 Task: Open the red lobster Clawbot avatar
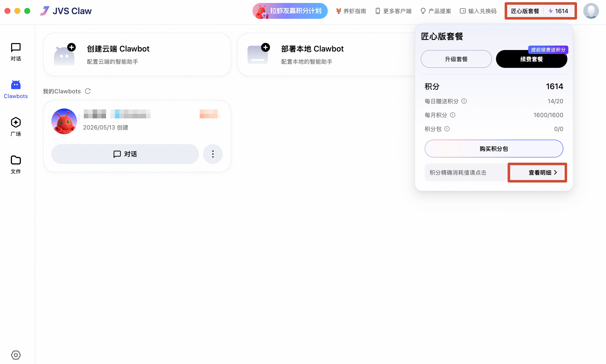pos(64,121)
